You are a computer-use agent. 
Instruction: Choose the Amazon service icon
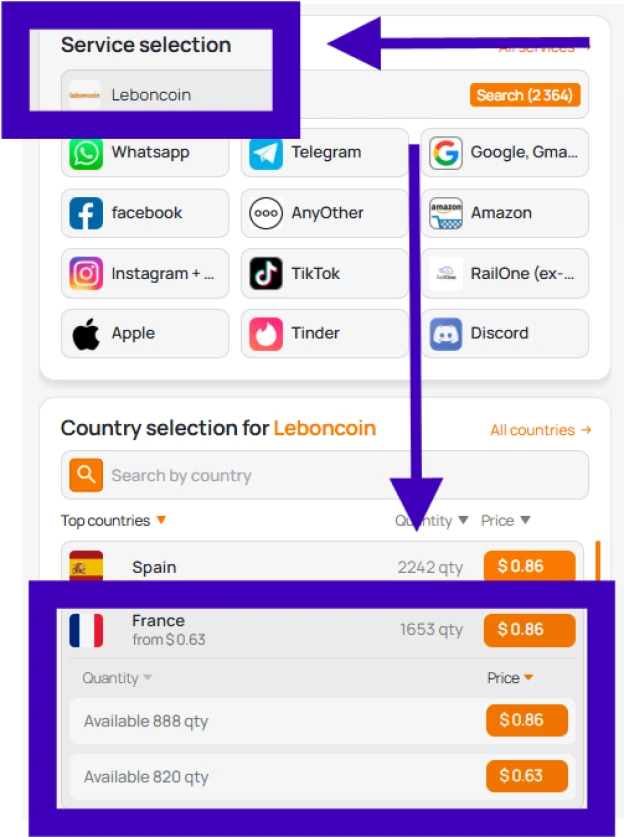pyautogui.click(x=446, y=213)
